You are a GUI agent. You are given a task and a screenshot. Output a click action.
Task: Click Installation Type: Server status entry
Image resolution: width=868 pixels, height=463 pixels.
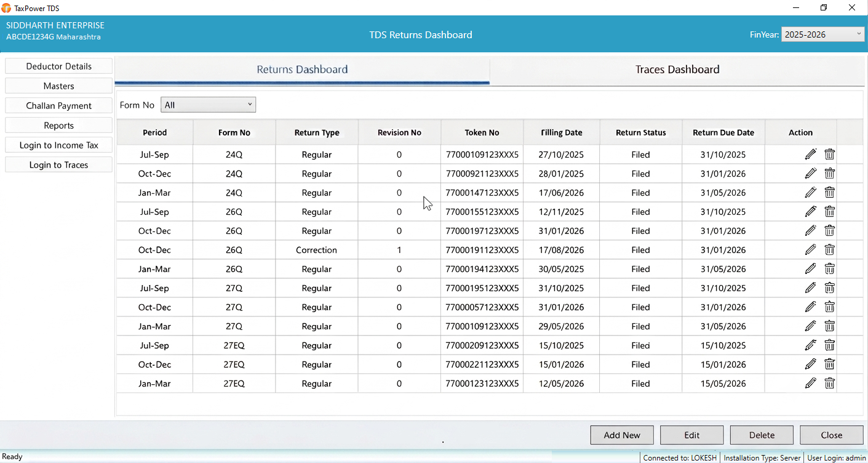click(762, 457)
